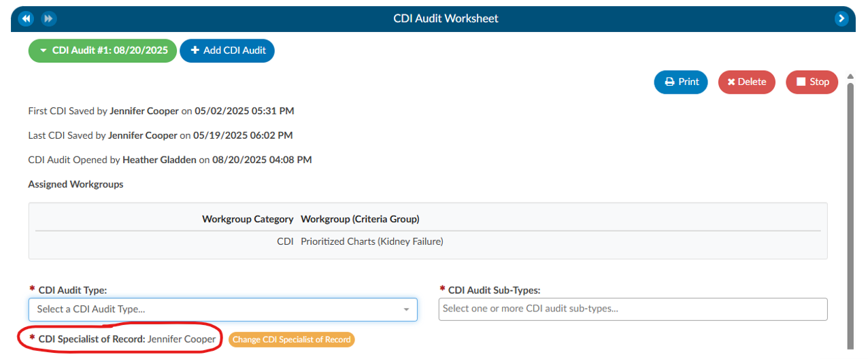Image resolution: width=868 pixels, height=359 pixels.
Task: Click the '05/19/2025 06:02 PM' timestamp
Action: (244, 135)
